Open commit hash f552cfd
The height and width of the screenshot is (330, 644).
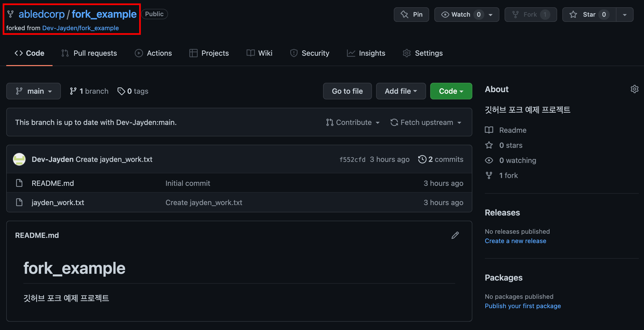(x=352, y=160)
